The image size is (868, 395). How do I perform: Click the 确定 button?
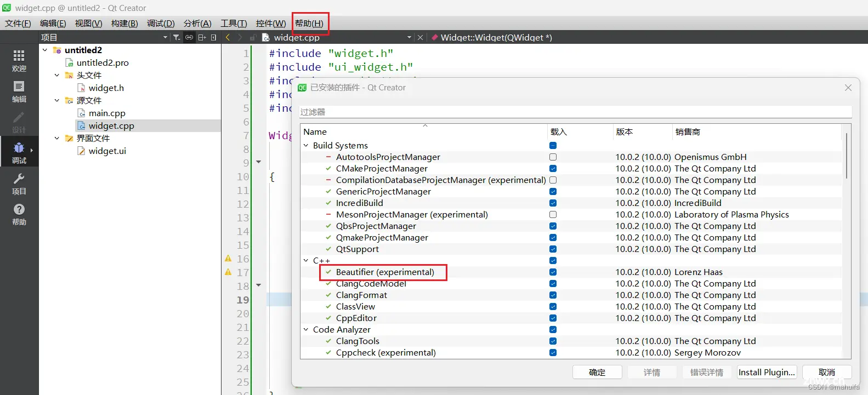pos(597,372)
